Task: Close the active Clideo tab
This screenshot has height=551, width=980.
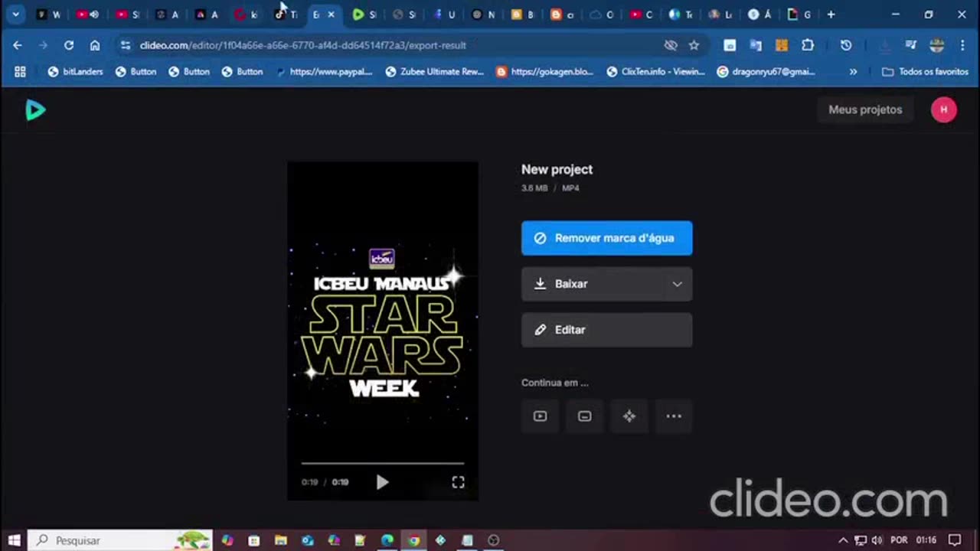Action: coord(332,15)
